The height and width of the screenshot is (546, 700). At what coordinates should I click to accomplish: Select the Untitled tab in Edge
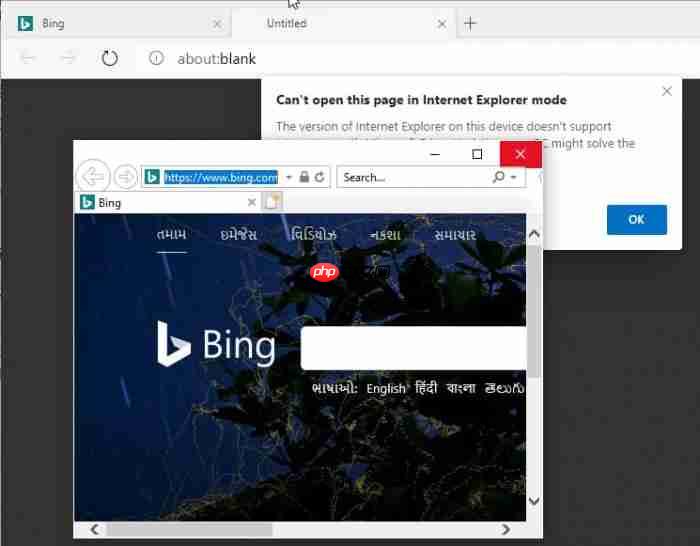coord(344,23)
